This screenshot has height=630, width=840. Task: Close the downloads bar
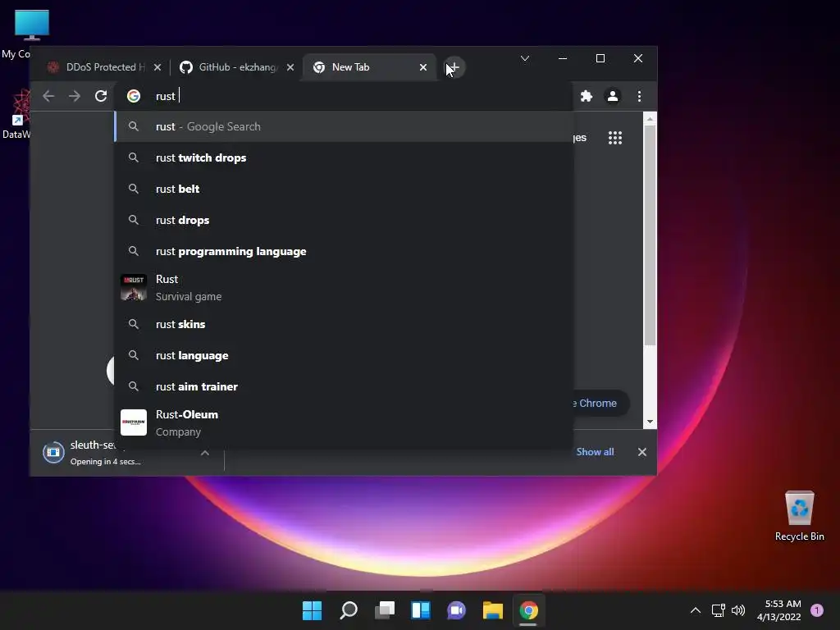point(641,452)
